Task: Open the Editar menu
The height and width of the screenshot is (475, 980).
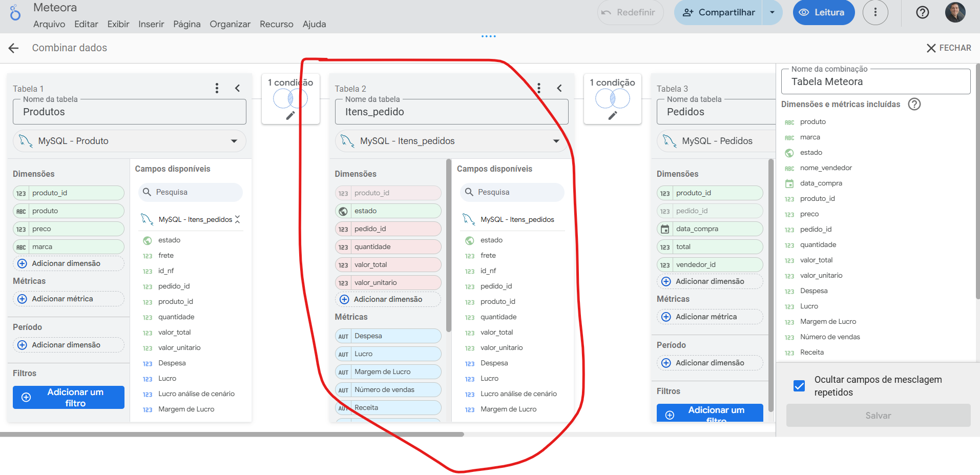Action: click(86, 24)
